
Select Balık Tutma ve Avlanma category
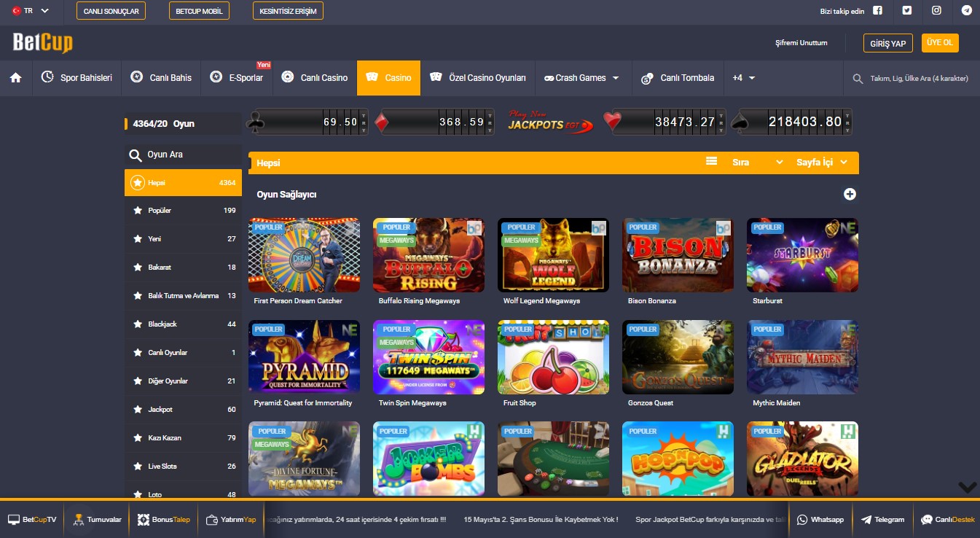(x=183, y=296)
